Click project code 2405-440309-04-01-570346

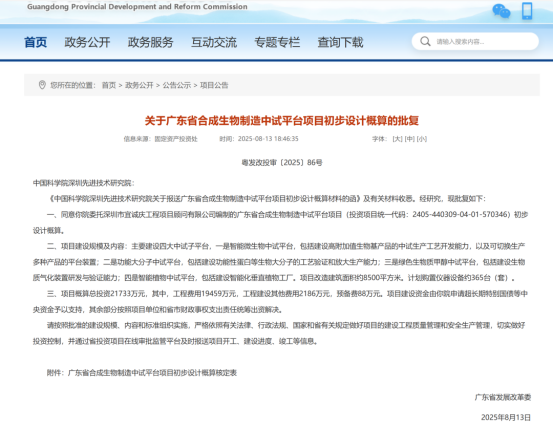point(461,214)
